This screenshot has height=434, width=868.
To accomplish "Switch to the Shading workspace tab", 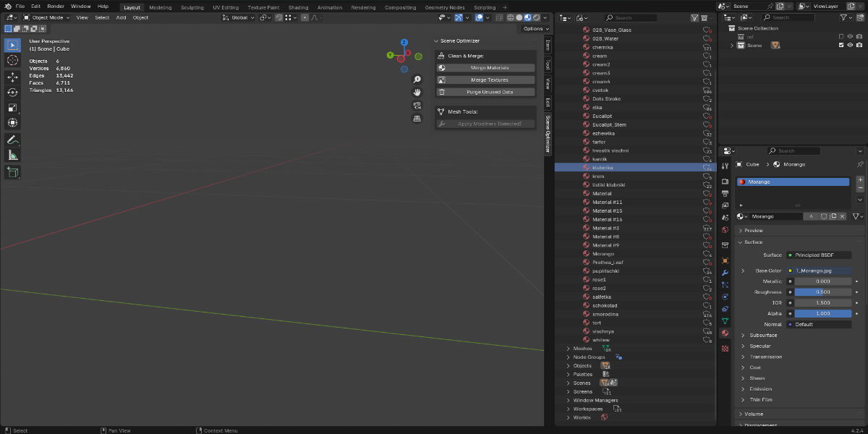I will pos(298,7).
